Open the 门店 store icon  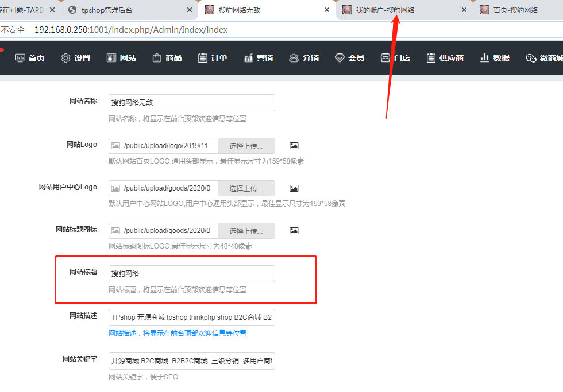(x=385, y=58)
